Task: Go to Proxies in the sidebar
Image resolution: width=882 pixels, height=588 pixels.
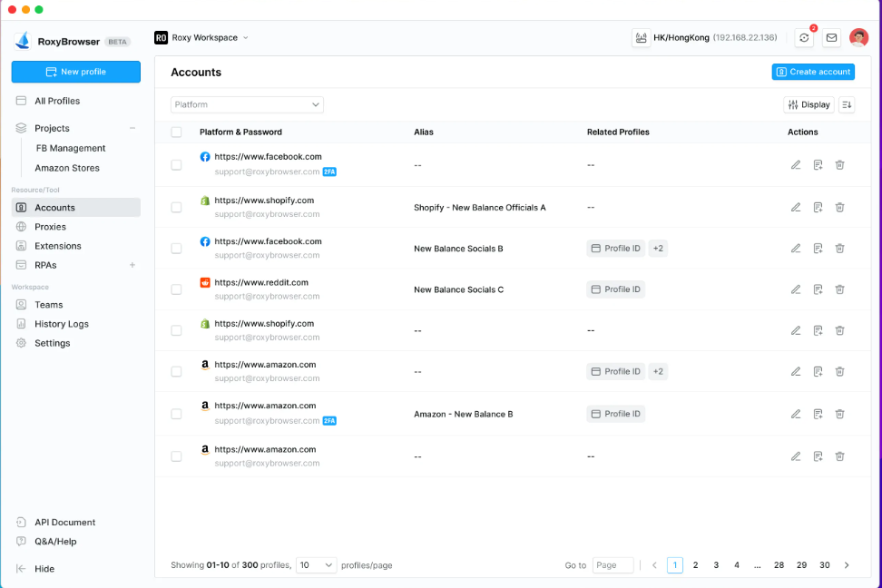Action: tap(50, 227)
